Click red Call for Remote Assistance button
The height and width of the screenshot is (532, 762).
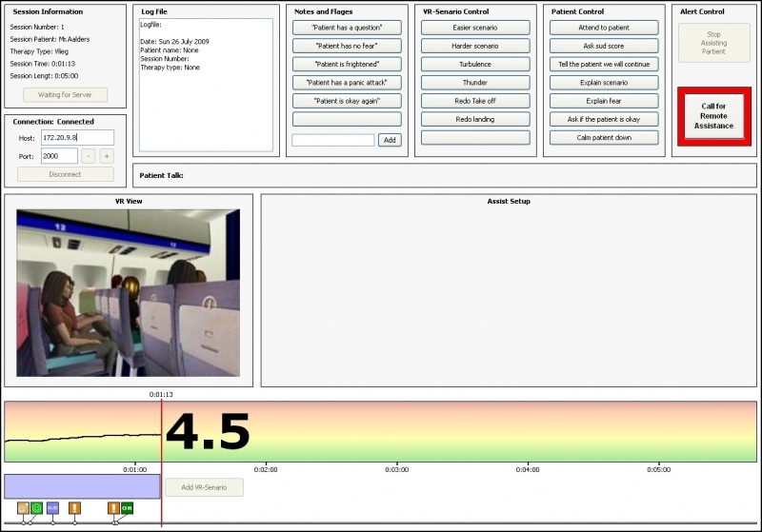[x=713, y=116]
